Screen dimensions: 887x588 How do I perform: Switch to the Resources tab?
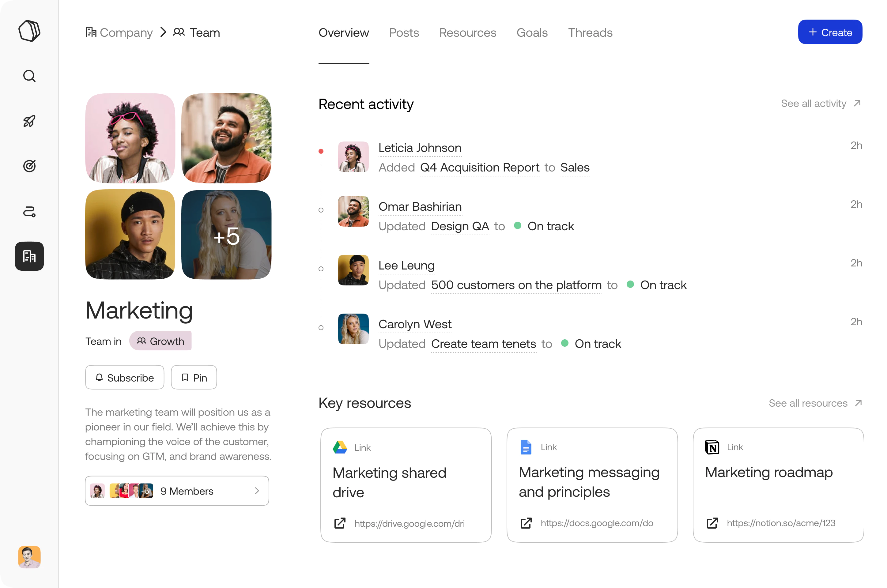click(x=468, y=33)
